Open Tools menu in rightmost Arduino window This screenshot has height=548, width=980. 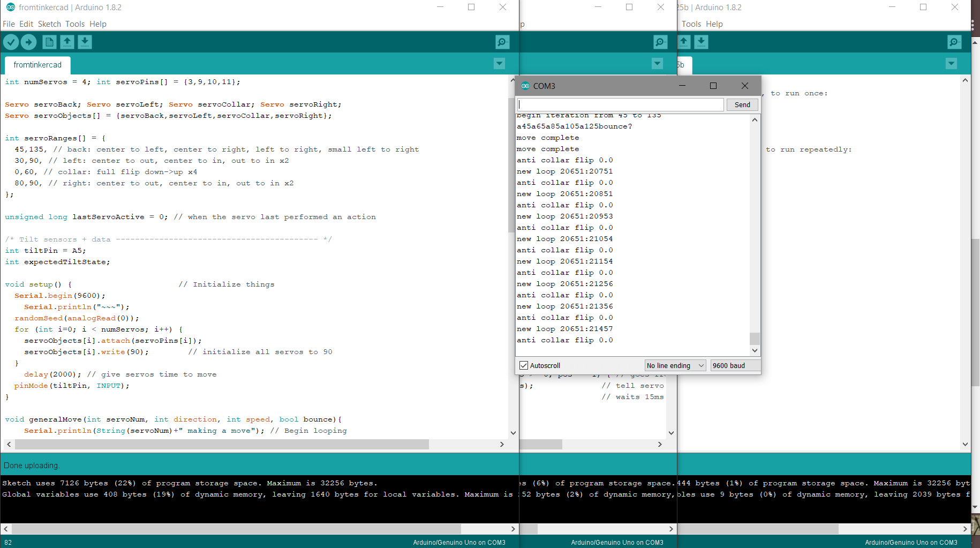point(691,24)
